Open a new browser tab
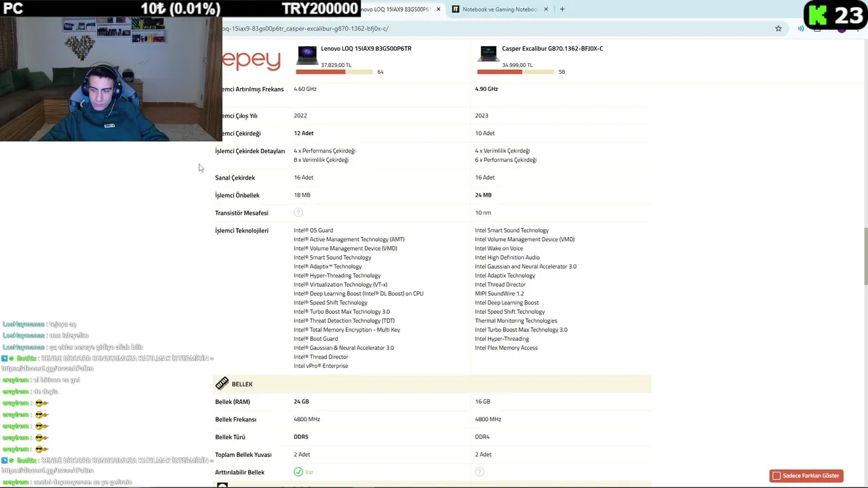 [562, 9]
